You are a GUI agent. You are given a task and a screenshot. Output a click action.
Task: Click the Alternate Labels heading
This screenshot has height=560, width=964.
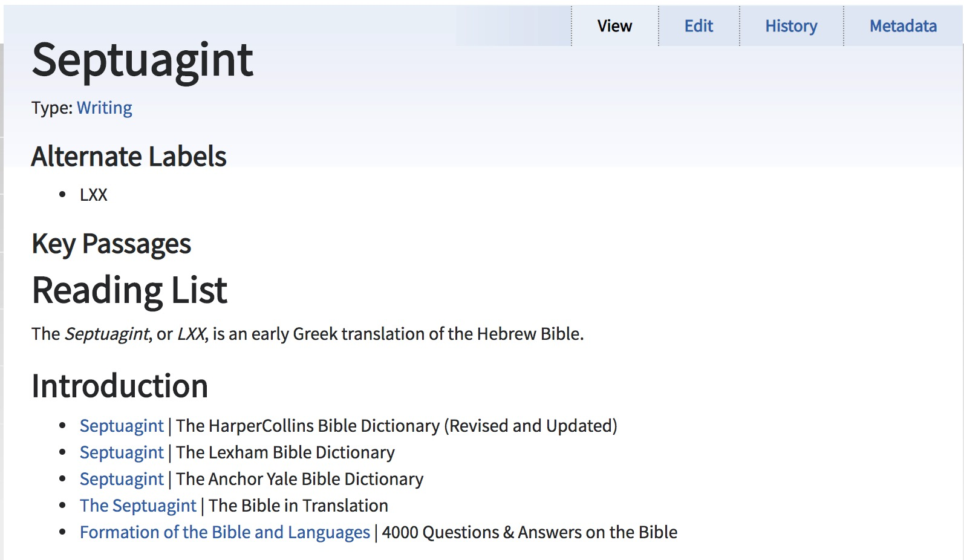pyautogui.click(x=129, y=157)
